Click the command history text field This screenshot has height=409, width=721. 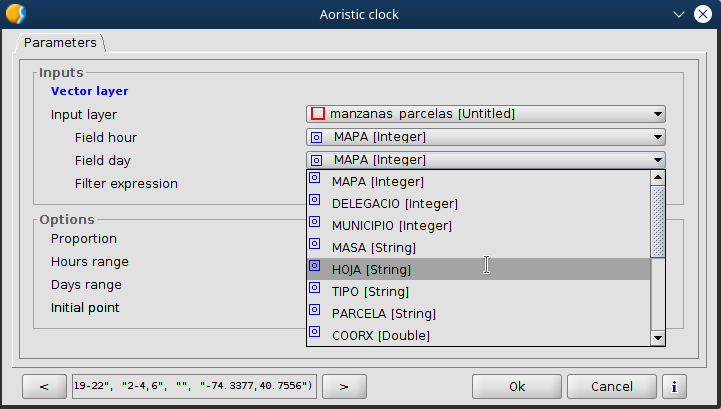[195, 385]
